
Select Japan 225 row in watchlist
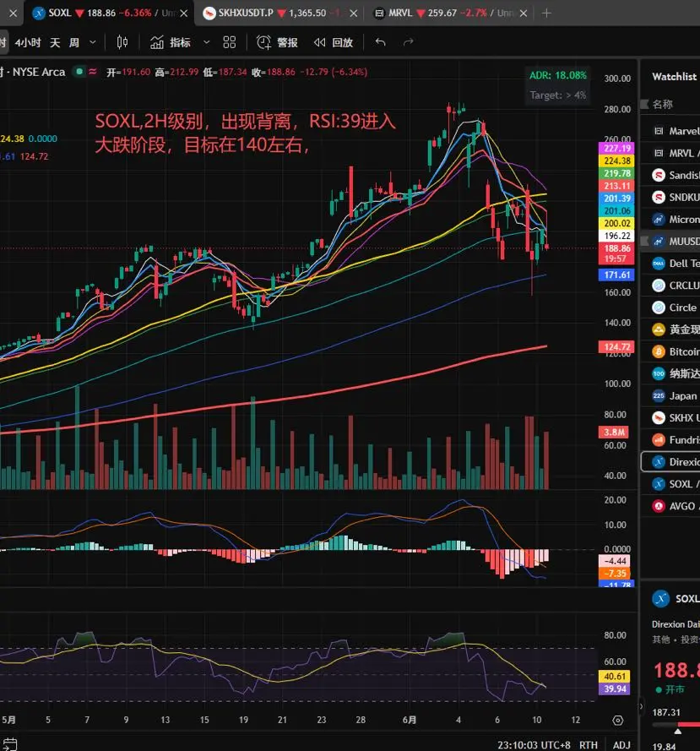(670, 395)
